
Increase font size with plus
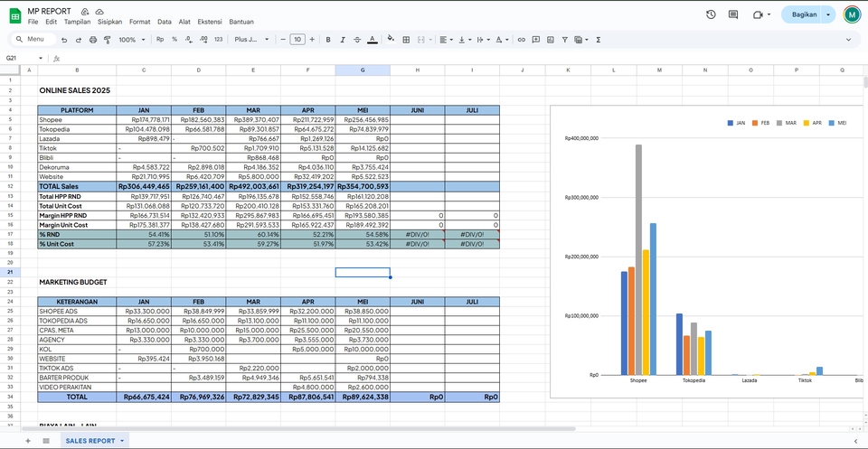tap(312, 40)
